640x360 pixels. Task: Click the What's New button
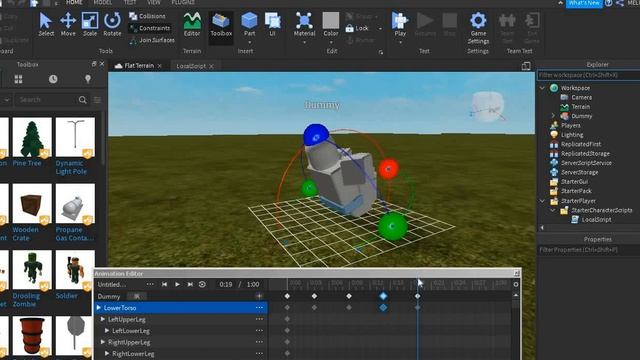pos(584,3)
